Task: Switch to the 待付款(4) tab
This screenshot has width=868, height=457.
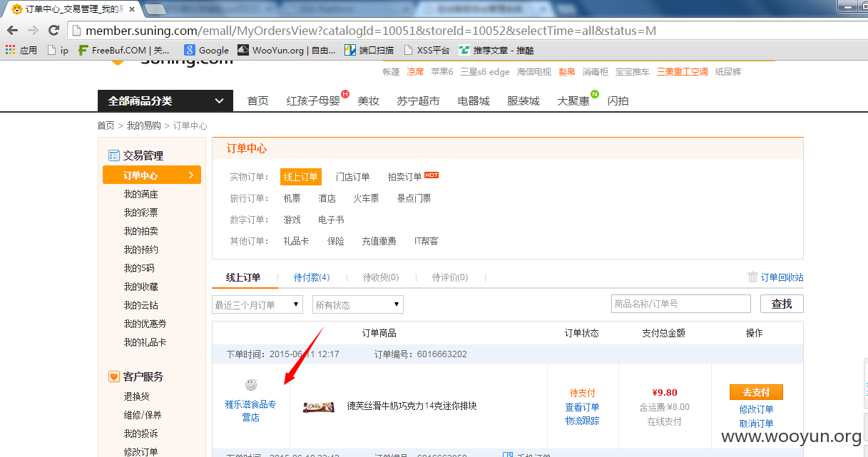Action: tap(312, 277)
